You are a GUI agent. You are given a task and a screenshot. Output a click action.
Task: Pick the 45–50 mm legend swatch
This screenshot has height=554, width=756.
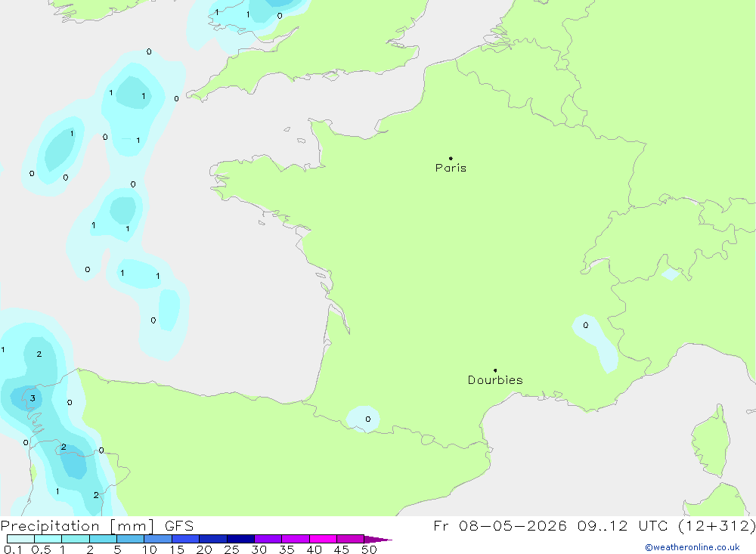click(351, 539)
